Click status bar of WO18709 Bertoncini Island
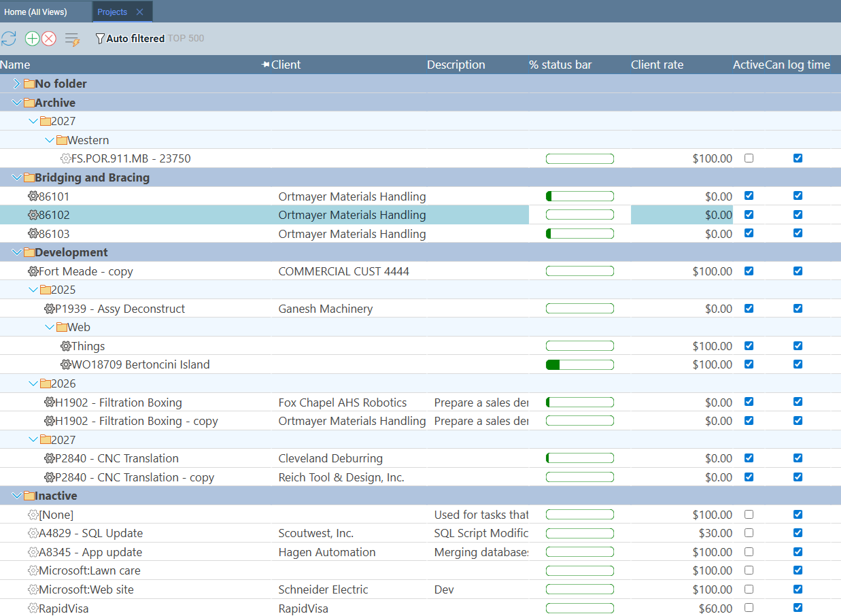The image size is (841, 616). point(580,364)
